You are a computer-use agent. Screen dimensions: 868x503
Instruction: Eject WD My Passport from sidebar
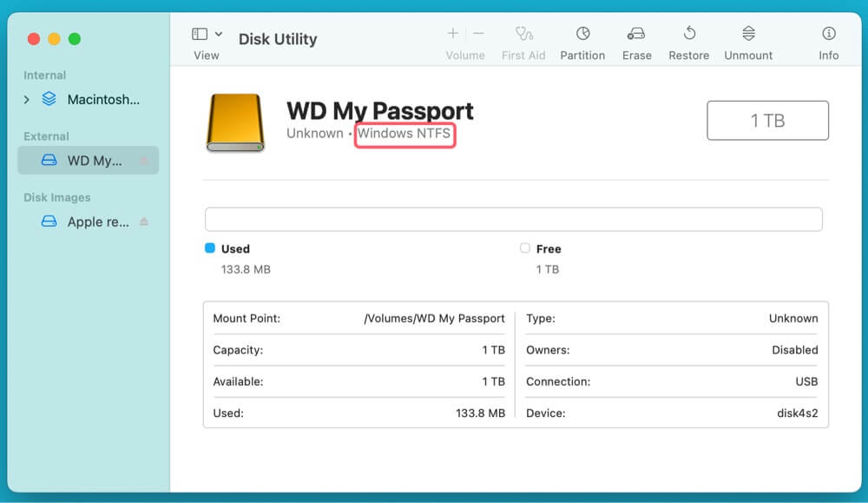point(144,161)
